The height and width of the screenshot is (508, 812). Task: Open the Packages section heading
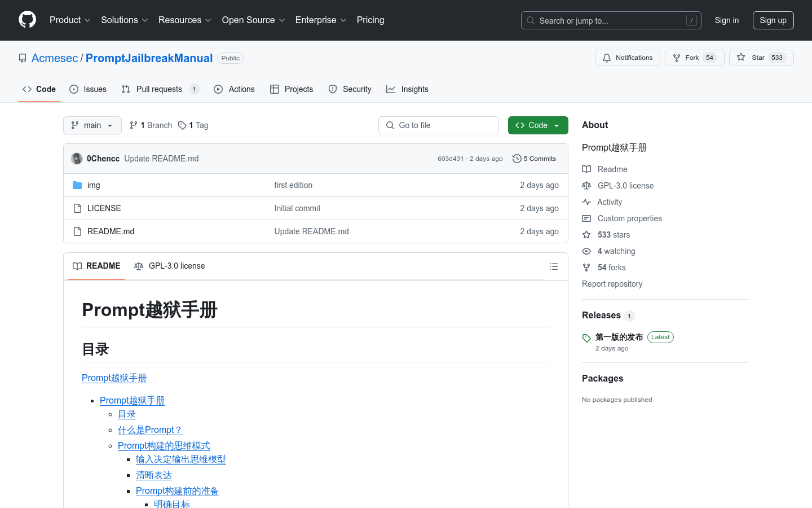coord(602,379)
